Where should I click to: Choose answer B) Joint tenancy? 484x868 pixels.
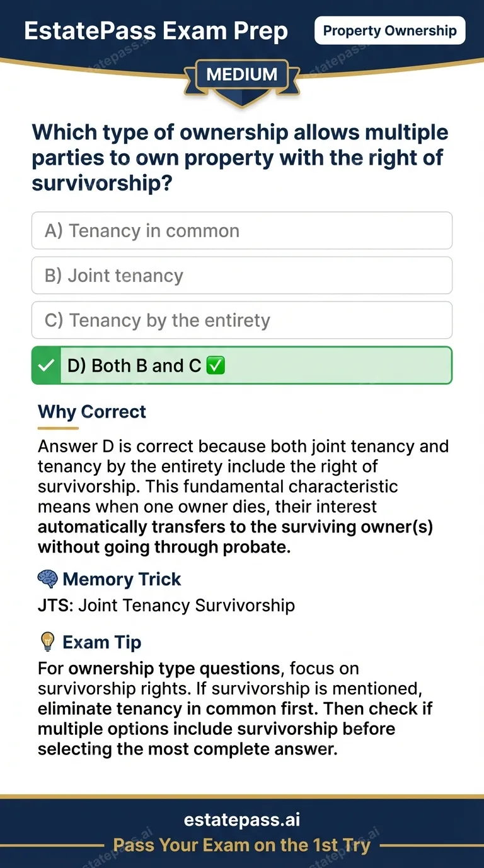242,276
